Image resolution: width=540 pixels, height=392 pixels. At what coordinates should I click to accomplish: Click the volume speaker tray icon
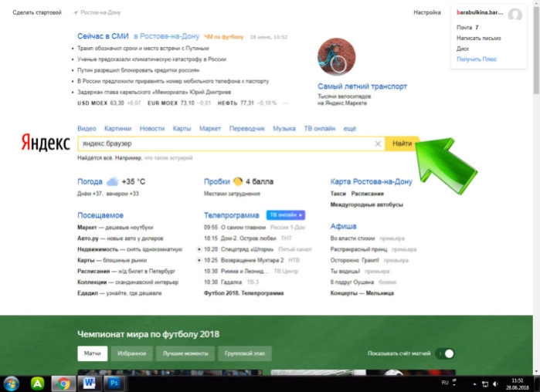point(495,384)
